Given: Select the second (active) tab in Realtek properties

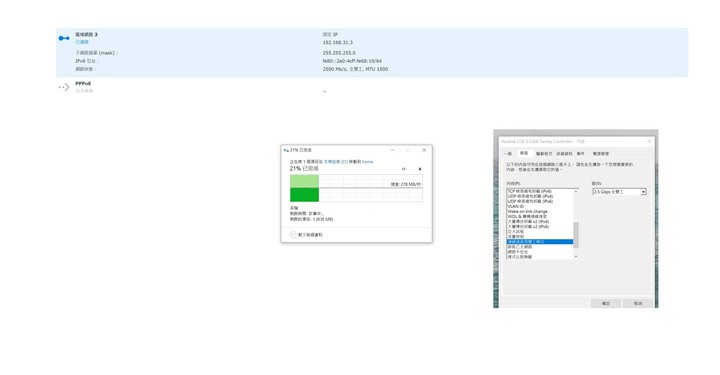Looking at the screenshot, I should point(524,153).
